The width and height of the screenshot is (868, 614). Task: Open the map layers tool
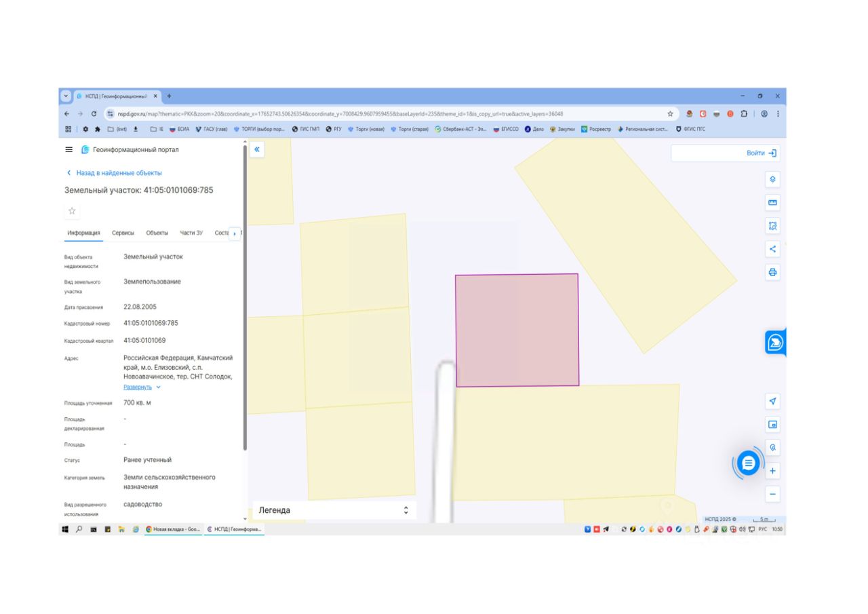coord(772,179)
